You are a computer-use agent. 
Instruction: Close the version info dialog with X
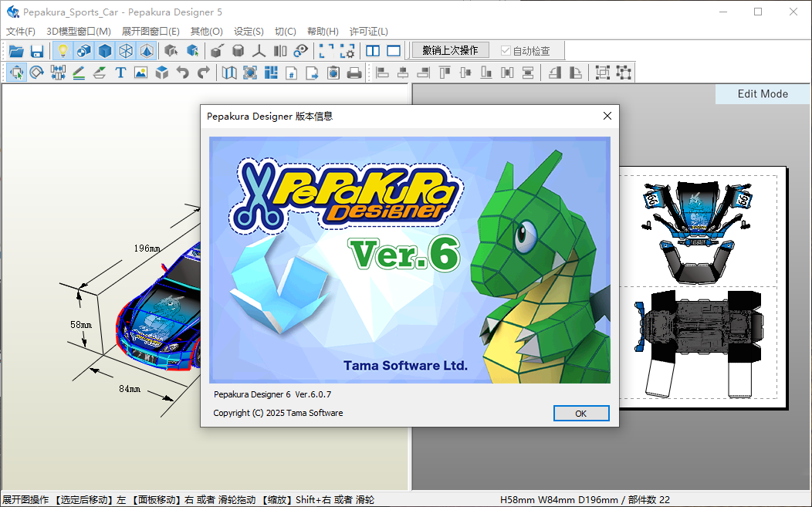607,116
